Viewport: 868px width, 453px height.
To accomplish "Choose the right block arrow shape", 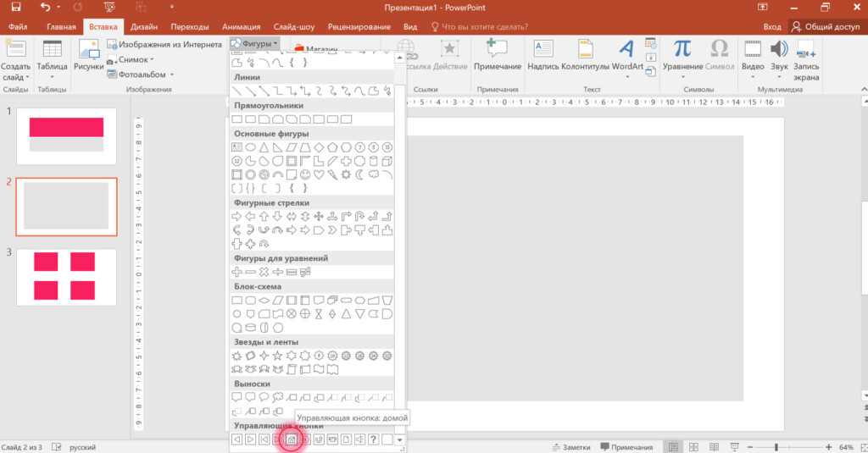I will pos(236,216).
